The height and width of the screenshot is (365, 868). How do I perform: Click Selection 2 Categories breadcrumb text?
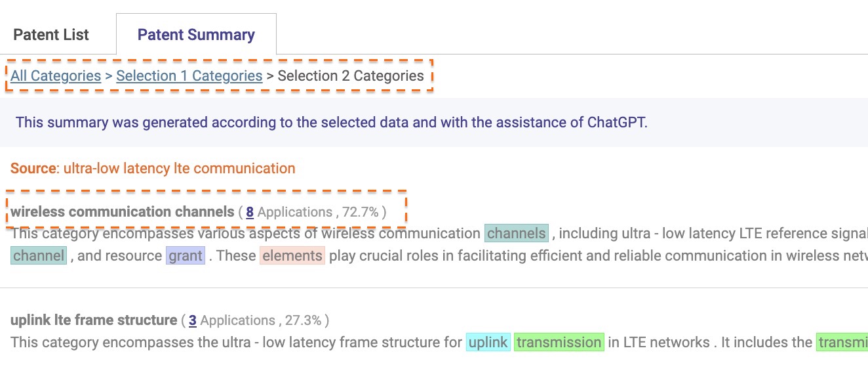tap(351, 76)
